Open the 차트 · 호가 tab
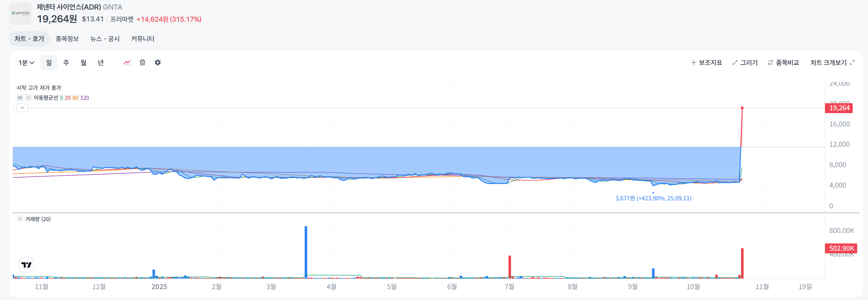Screen dimensions: 868x300 coord(29,39)
